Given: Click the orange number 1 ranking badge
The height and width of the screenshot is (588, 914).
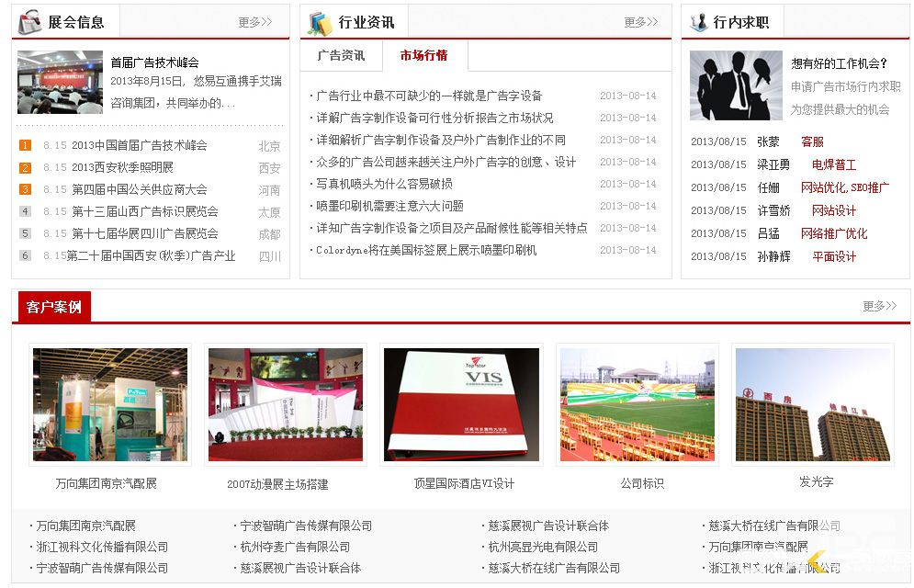Looking at the screenshot, I should pos(26,145).
